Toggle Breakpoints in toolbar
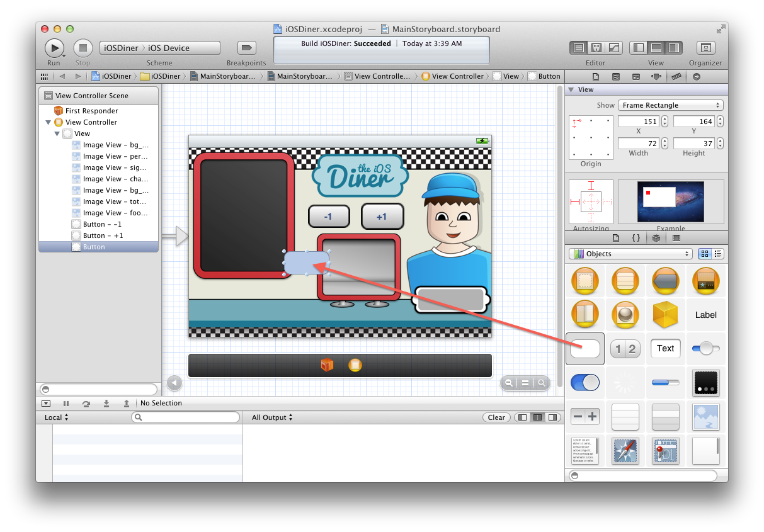 tap(246, 48)
